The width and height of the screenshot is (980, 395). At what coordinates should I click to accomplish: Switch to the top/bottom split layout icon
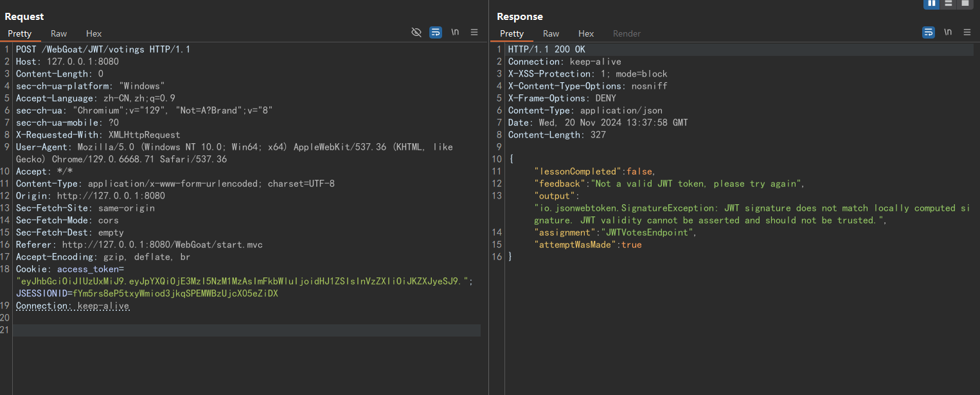click(949, 4)
